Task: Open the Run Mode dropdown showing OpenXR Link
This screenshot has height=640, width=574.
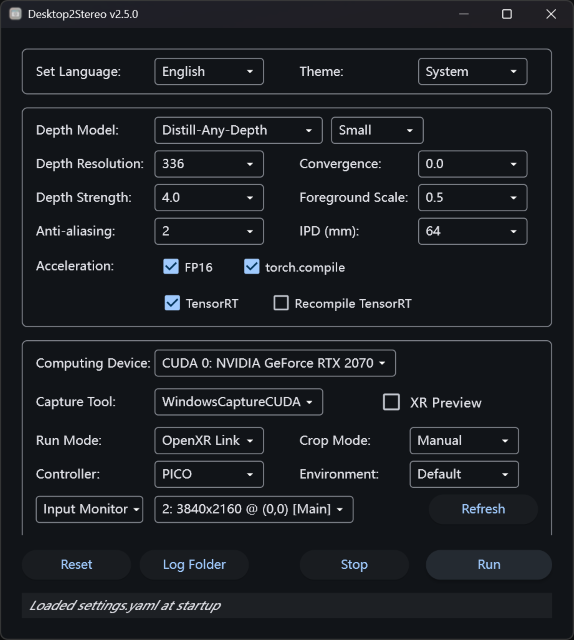Action: point(209,441)
